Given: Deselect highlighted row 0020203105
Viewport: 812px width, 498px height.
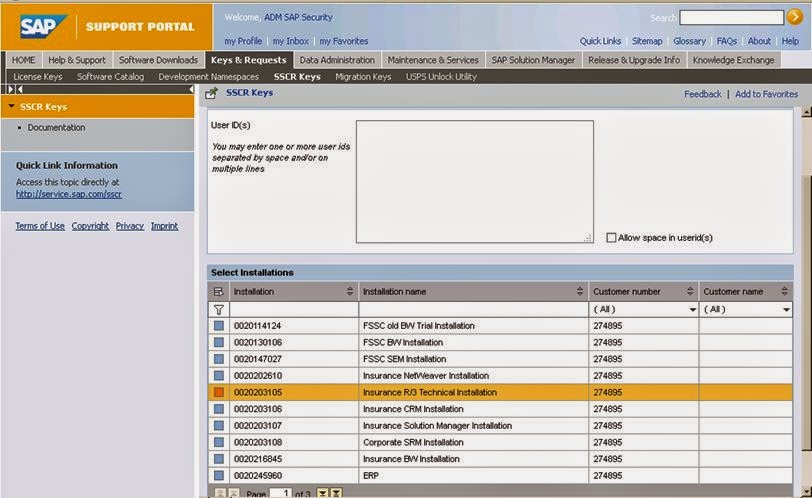Looking at the screenshot, I should [x=219, y=392].
